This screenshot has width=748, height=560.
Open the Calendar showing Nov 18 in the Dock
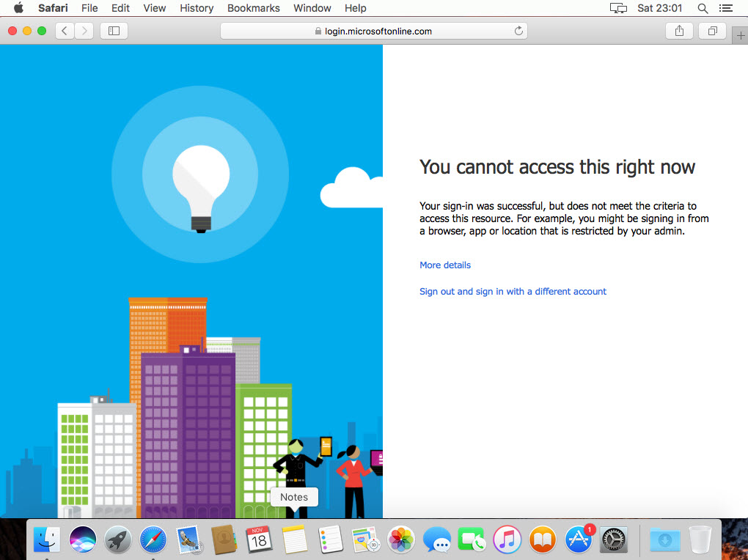(x=259, y=540)
